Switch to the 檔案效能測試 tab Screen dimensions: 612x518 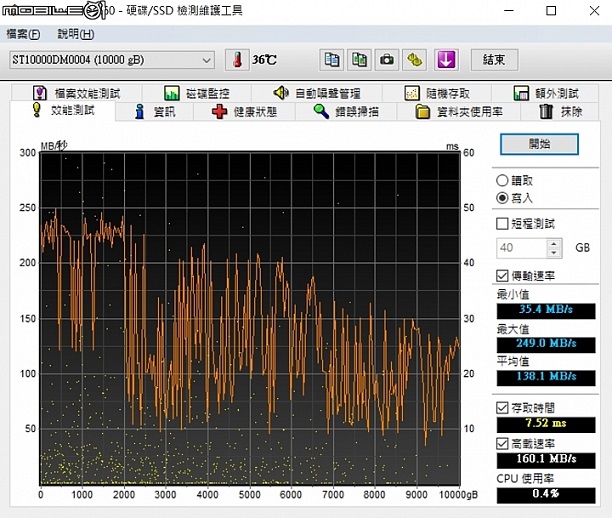pos(76,93)
